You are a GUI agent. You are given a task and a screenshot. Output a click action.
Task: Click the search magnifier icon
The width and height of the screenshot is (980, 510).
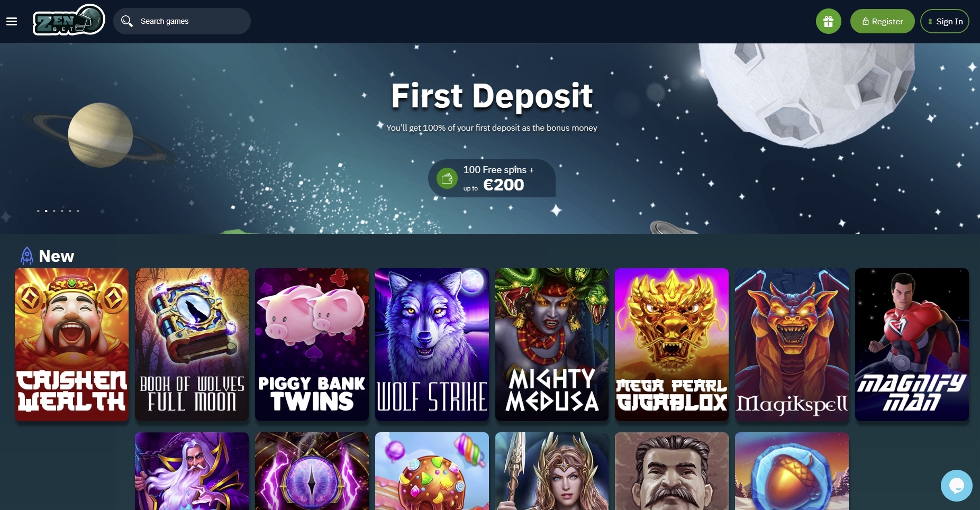pos(126,21)
